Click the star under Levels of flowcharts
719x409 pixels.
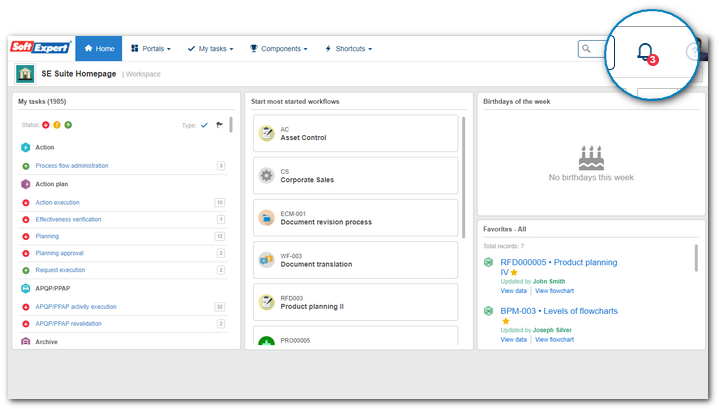(x=506, y=321)
